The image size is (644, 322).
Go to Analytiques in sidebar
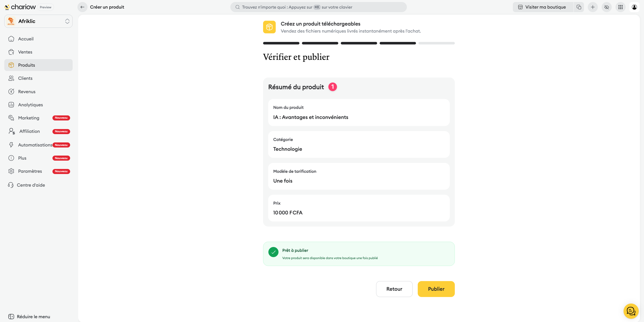click(x=30, y=105)
